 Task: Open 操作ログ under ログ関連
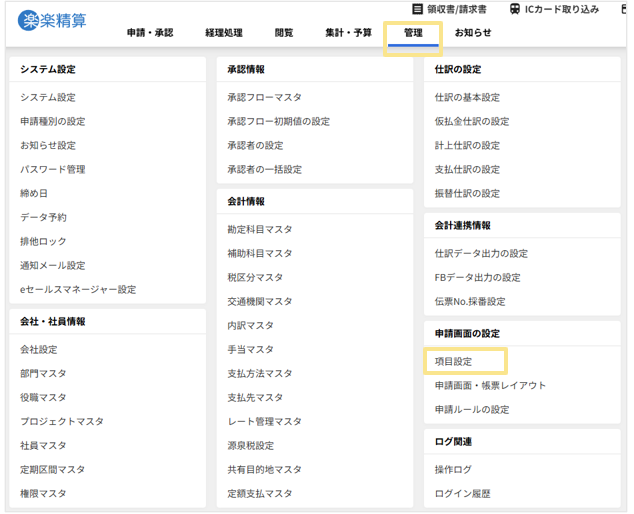pyautogui.click(x=453, y=469)
